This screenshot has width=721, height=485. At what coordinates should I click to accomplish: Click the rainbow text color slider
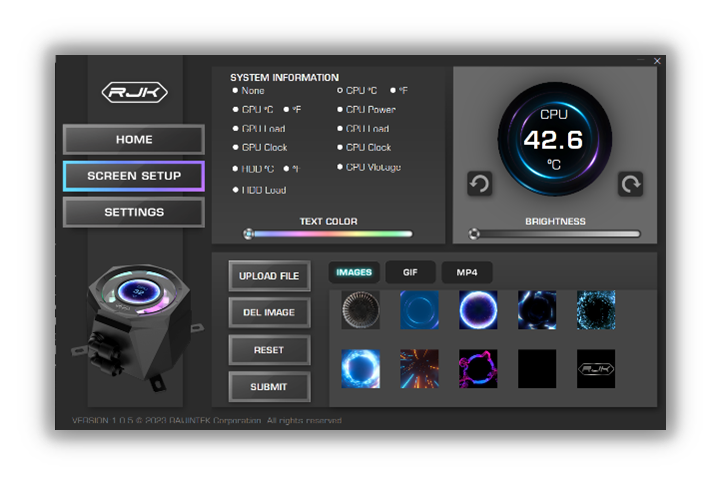[331, 234]
